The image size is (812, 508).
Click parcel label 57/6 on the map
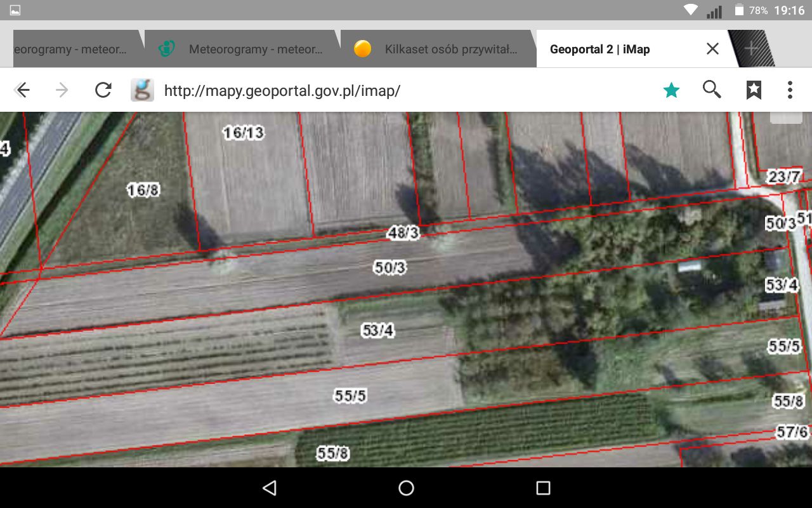click(x=792, y=432)
